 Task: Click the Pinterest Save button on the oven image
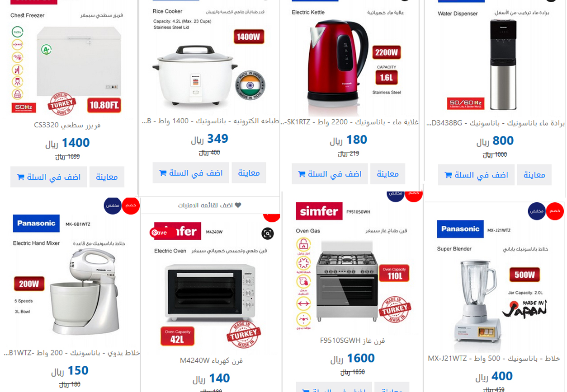click(159, 233)
